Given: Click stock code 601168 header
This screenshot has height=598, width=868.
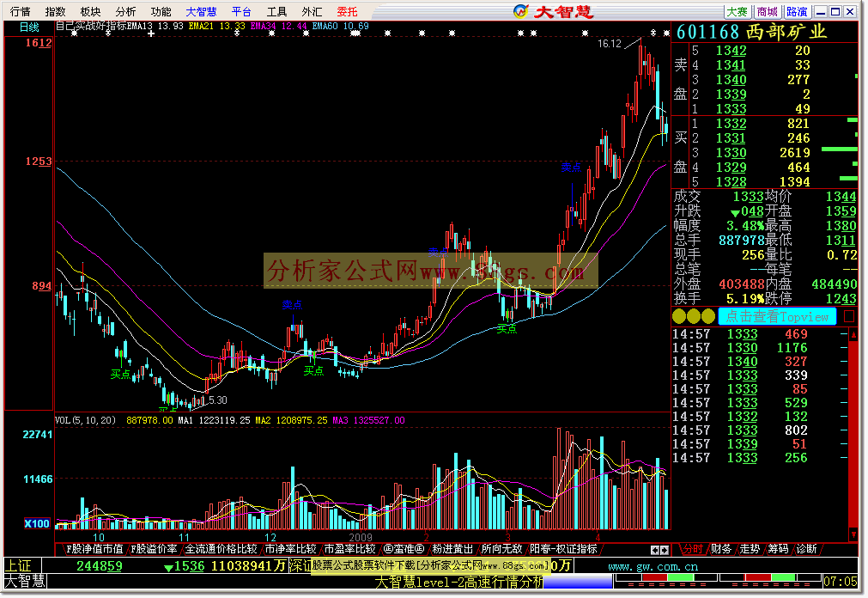Looking at the screenshot, I should click(x=707, y=32).
